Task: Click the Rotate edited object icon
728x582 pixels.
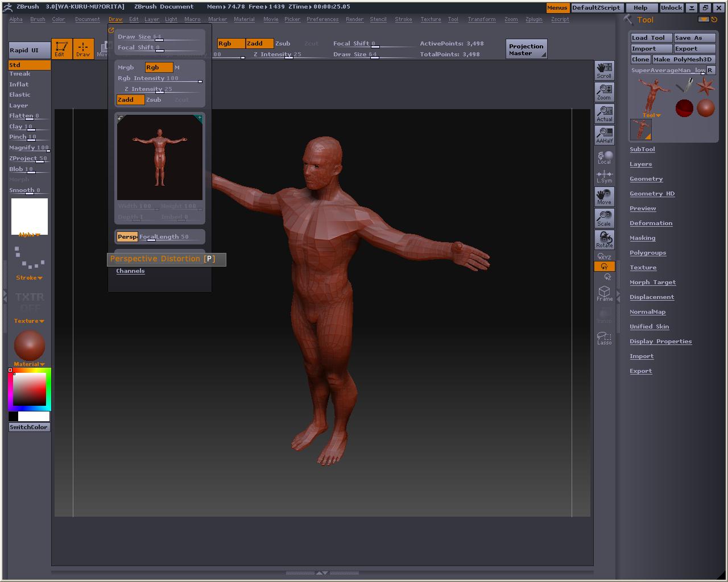Action: 604,240
